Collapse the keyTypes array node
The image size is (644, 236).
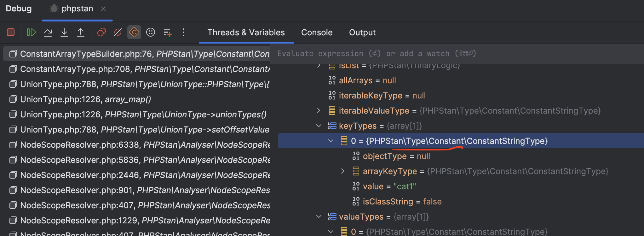pos(319,126)
